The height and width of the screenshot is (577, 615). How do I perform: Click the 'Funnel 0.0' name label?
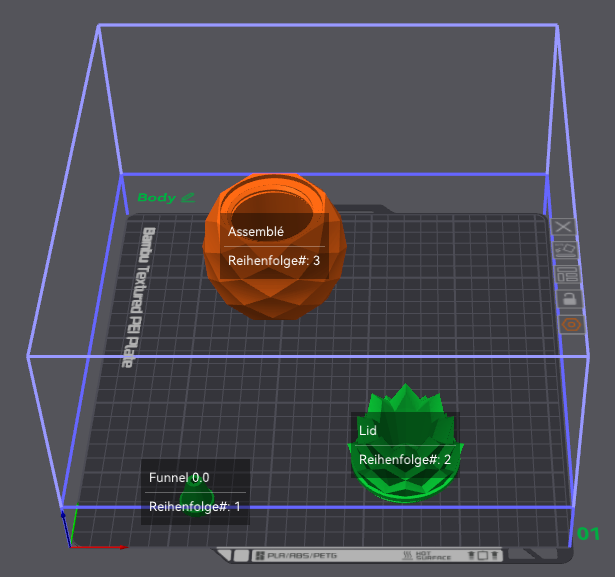tap(179, 477)
